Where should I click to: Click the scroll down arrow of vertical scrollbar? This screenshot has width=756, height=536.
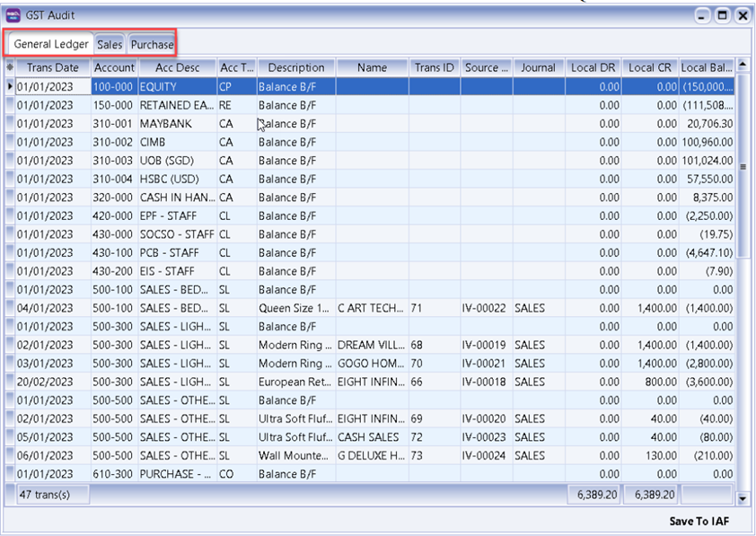(742, 497)
